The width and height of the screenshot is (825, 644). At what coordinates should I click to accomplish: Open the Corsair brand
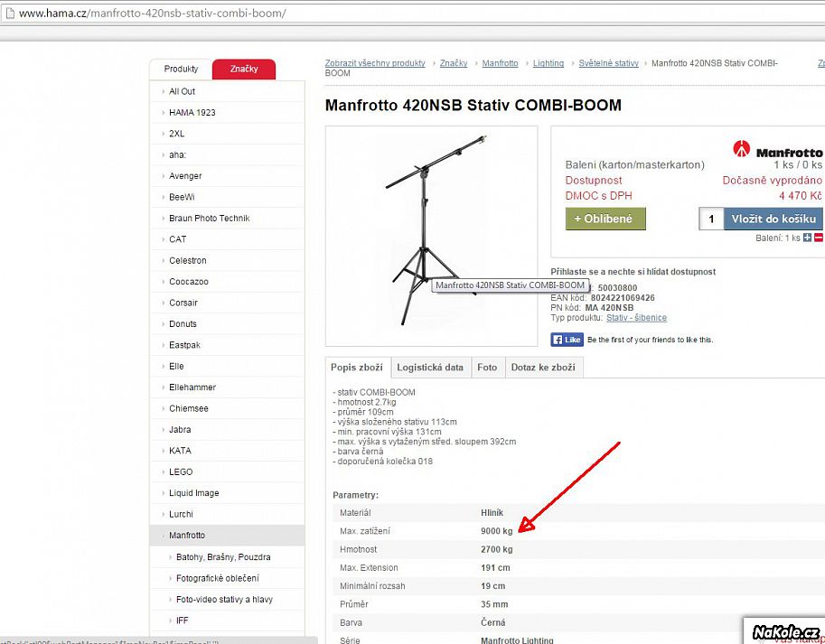[x=183, y=303]
